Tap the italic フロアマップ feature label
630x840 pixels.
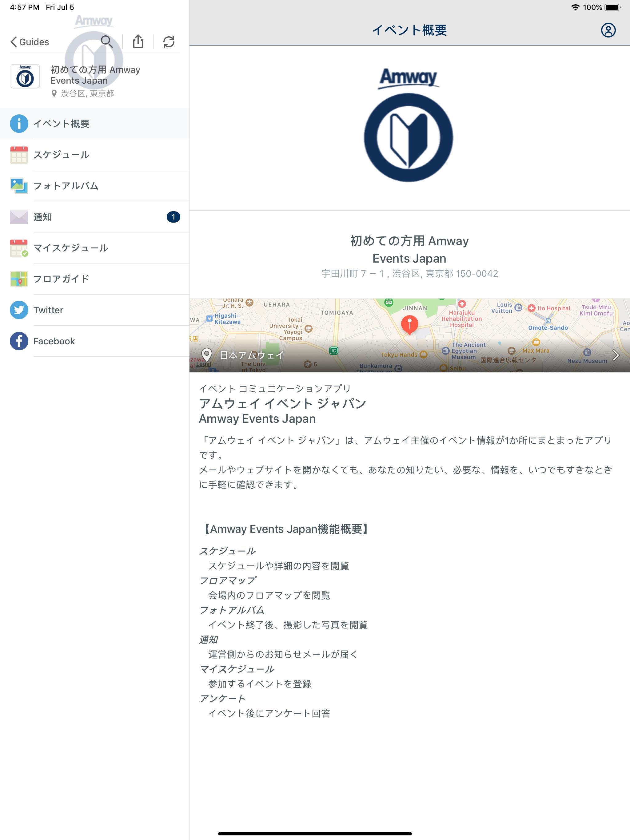[x=228, y=580]
